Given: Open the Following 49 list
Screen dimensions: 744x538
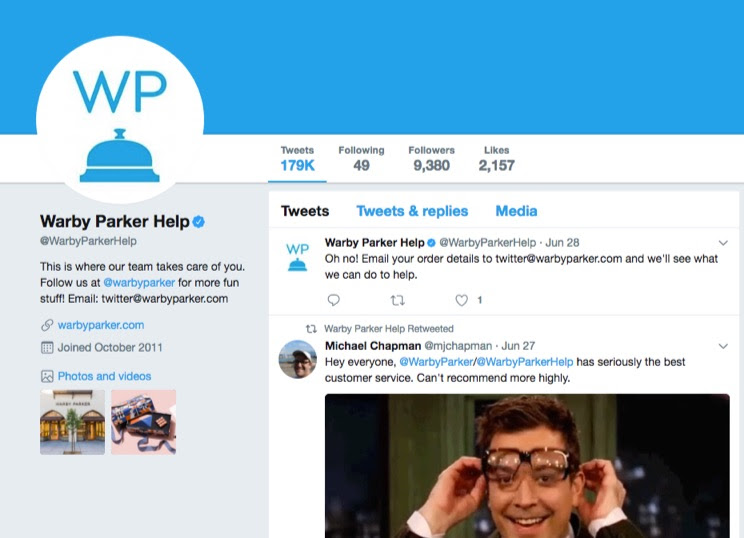Looking at the screenshot, I should [361, 159].
